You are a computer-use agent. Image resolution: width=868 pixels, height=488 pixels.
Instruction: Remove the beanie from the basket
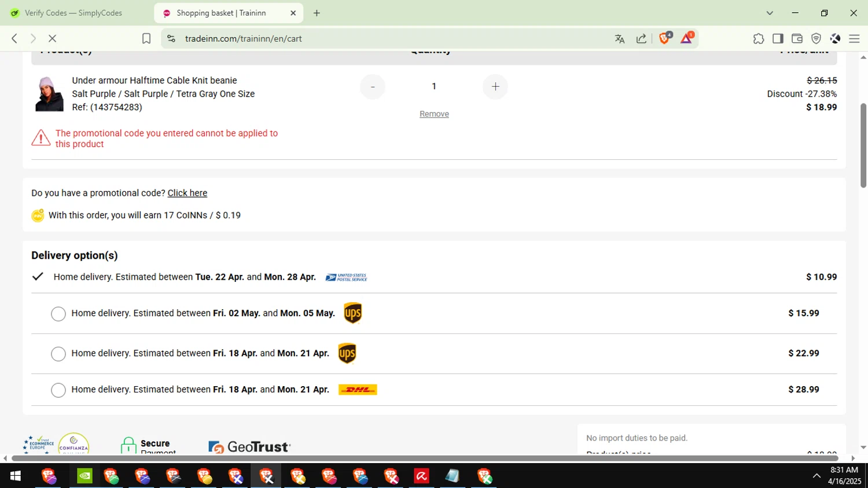434,114
